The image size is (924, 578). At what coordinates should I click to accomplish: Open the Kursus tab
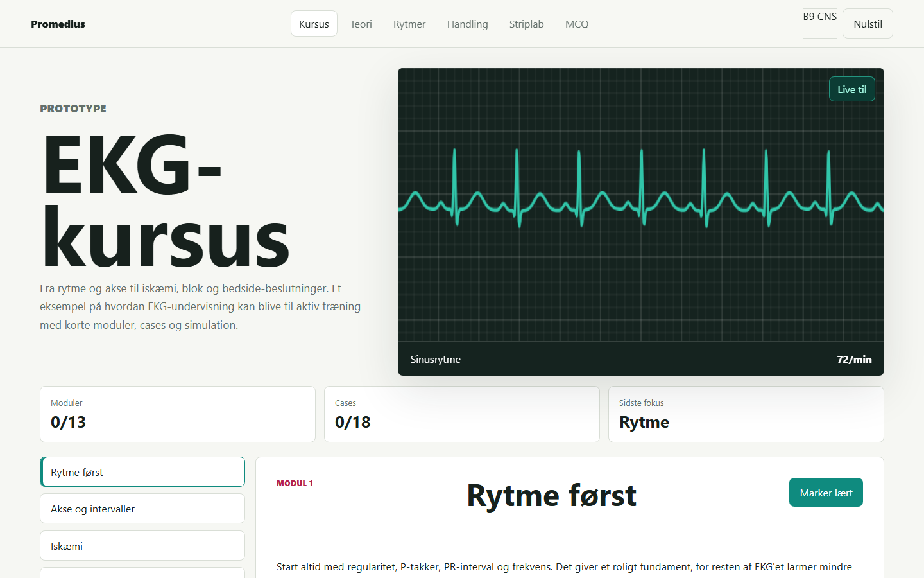click(x=314, y=24)
